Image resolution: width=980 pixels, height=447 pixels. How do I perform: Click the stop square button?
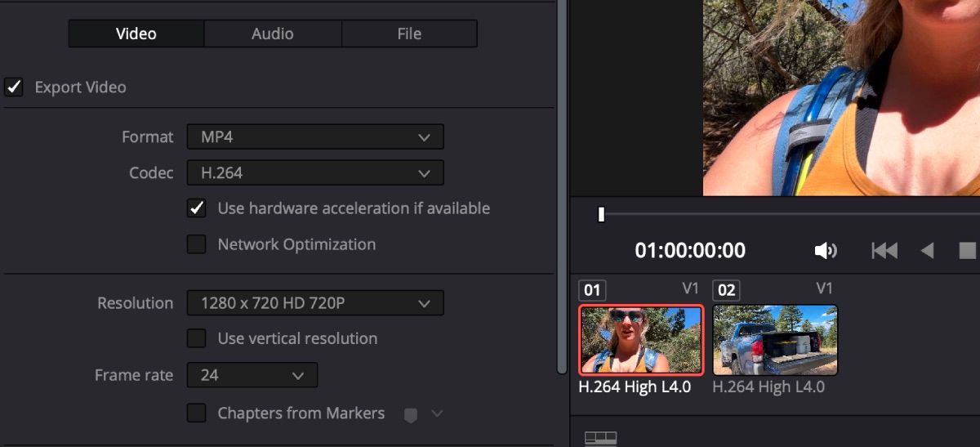pyautogui.click(x=968, y=251)
